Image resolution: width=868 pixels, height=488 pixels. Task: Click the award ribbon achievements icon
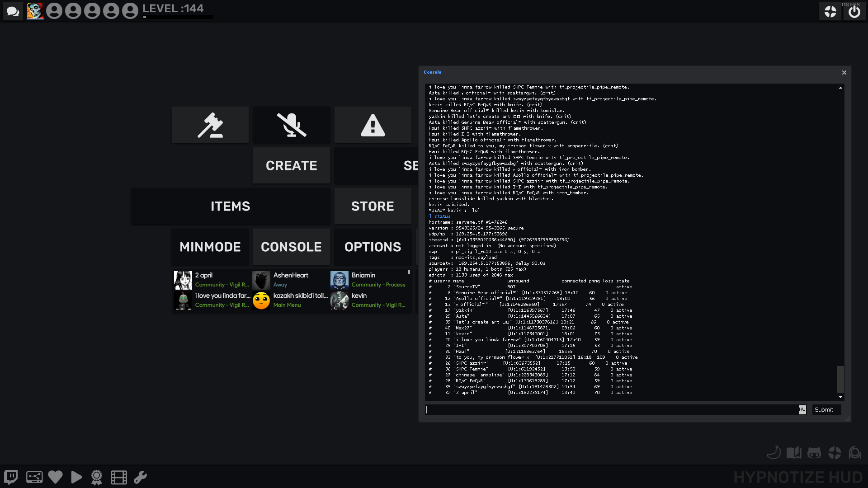97,477
